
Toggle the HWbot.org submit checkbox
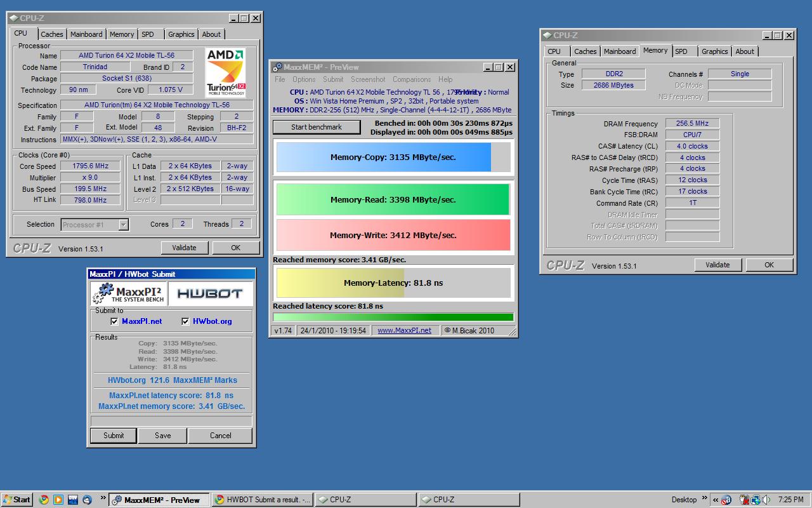click(186, 321)
